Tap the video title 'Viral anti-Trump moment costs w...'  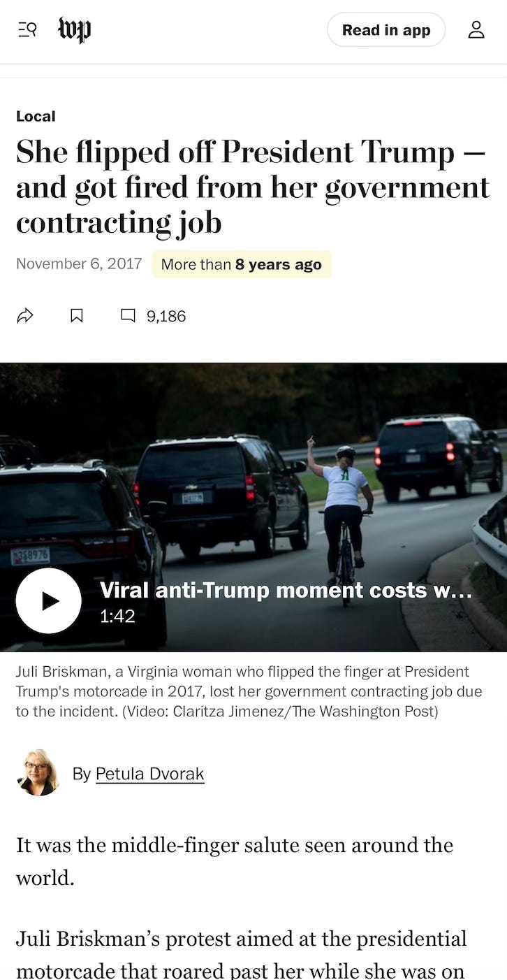[286, 591]
